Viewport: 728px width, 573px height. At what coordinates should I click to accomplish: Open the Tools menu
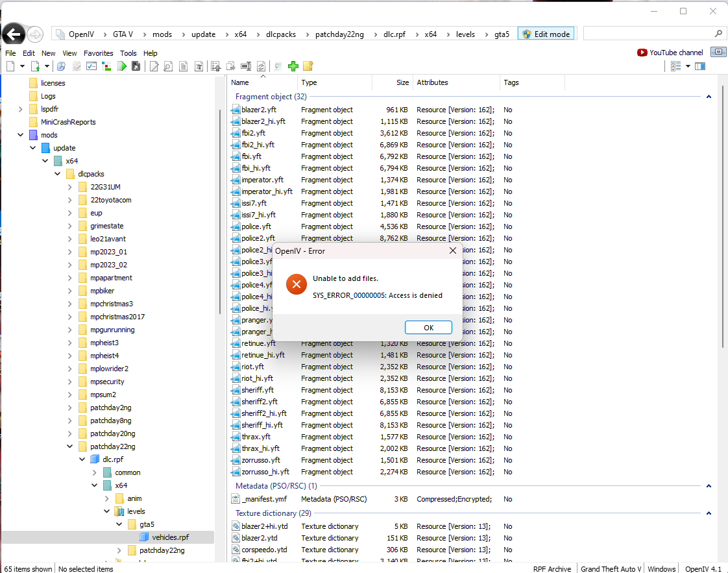click(128, 53)
